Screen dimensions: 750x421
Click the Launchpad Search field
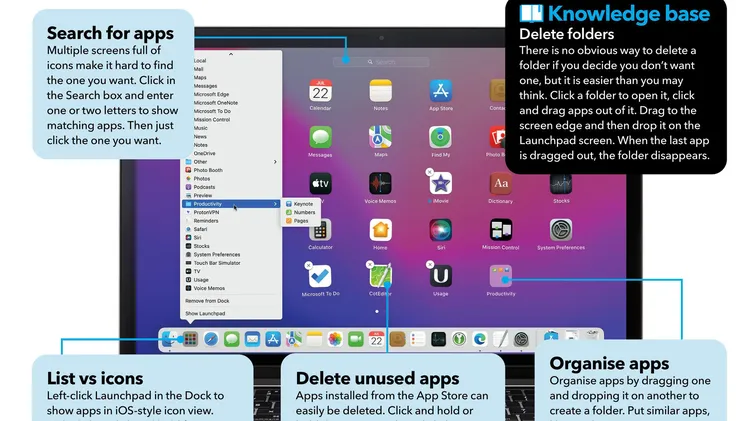[x=381, y=62]
